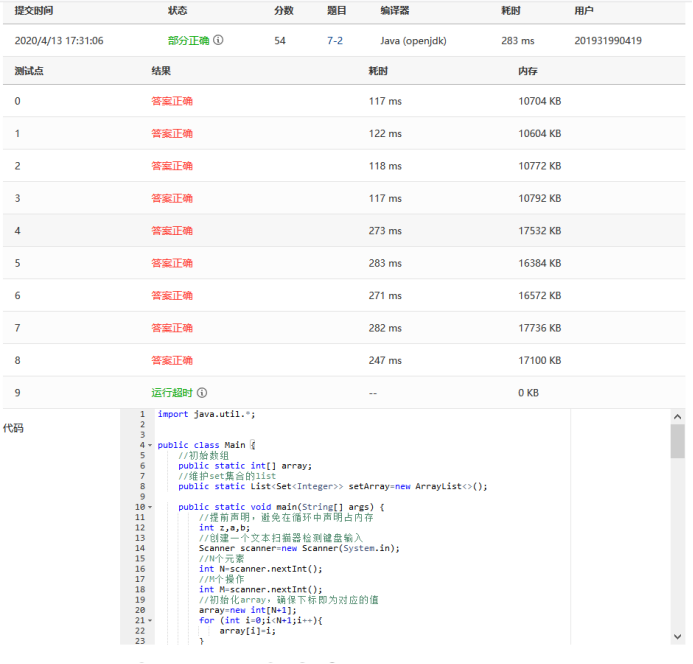
Task: Select time value 122 ms
Action: click(385, 134)
